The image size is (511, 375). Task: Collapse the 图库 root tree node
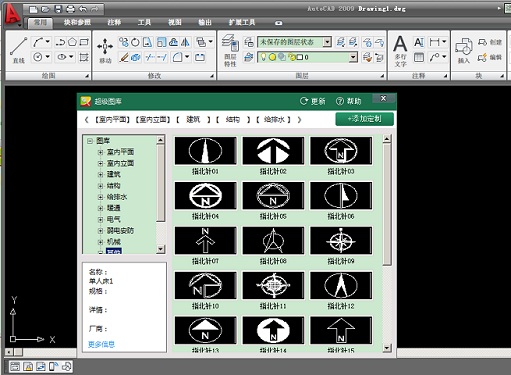pyautogui.click(x=90, y=141)
